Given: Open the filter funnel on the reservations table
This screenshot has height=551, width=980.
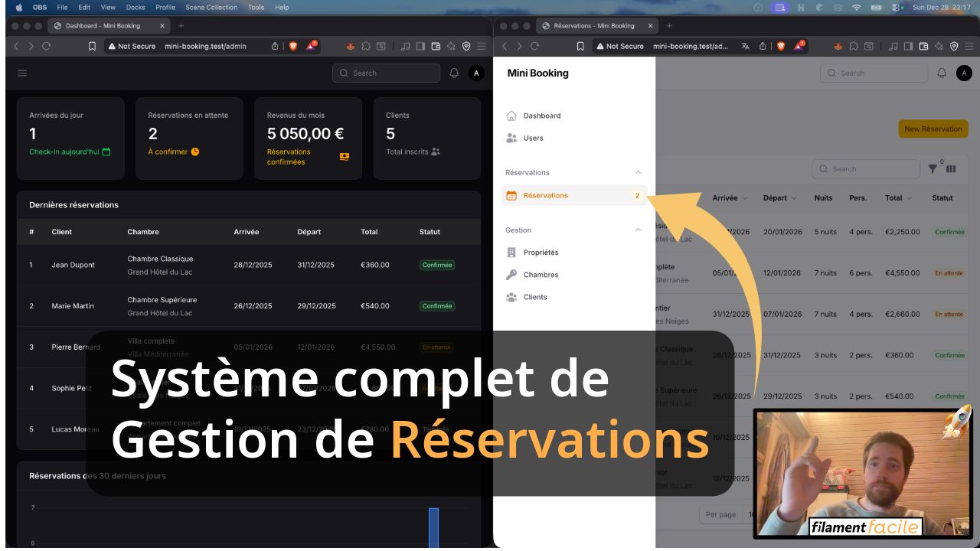Looking at the screenshot, I should pos(933,168).
